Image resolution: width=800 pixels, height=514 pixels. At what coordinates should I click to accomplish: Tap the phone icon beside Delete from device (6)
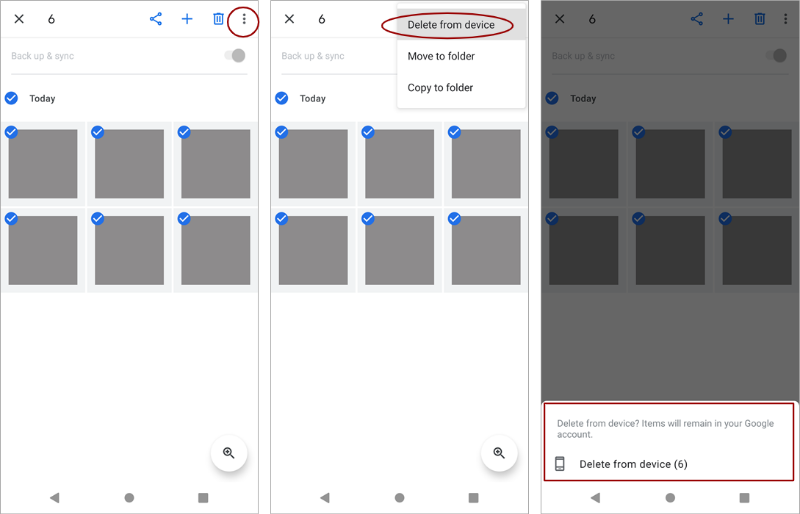point(560,463)
